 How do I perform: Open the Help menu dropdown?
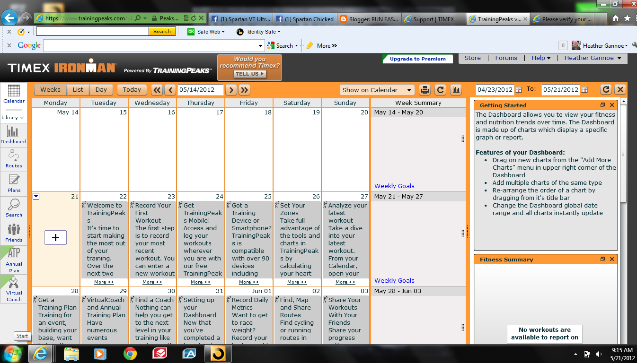(541, 58)
